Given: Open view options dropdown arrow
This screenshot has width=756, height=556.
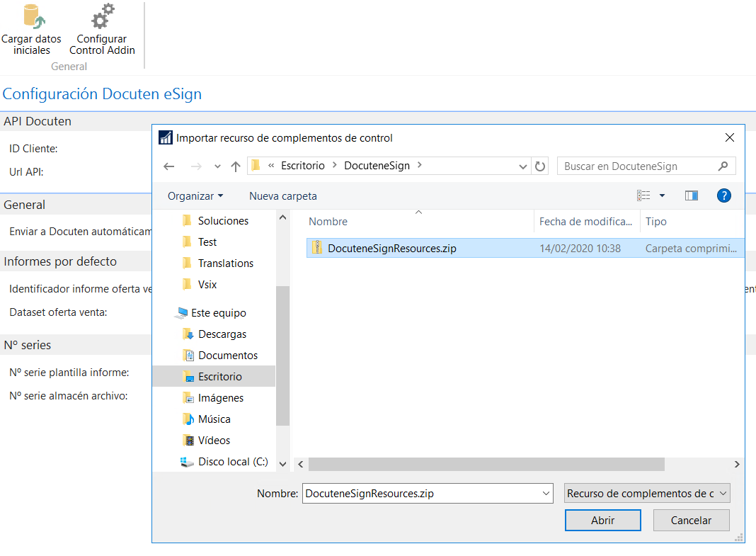Looking at the screenshot, I should pos(662,195).
